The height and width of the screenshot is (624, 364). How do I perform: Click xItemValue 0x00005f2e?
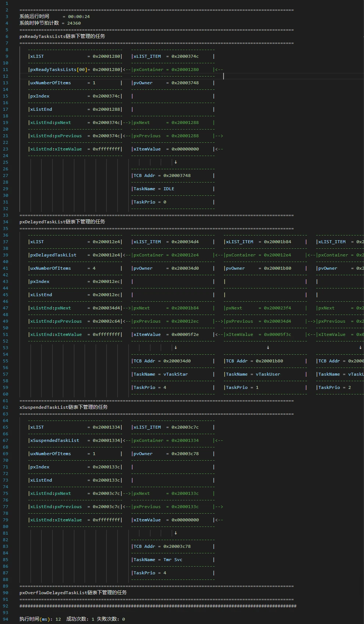click(x=185, y=334)
